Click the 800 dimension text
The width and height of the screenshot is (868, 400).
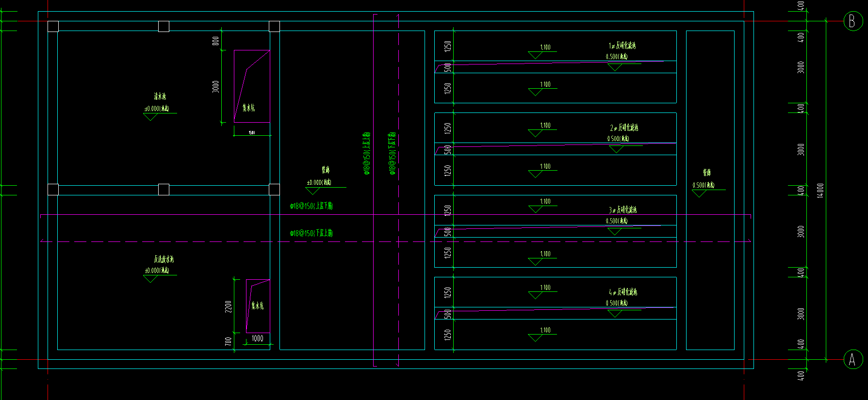click(x=216, y=41)
